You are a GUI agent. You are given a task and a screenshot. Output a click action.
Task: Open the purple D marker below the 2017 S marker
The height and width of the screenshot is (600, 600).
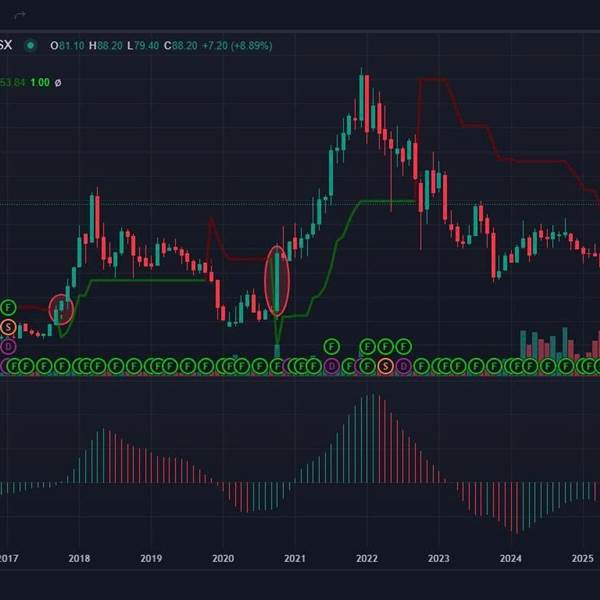click(x=8, y=347)
